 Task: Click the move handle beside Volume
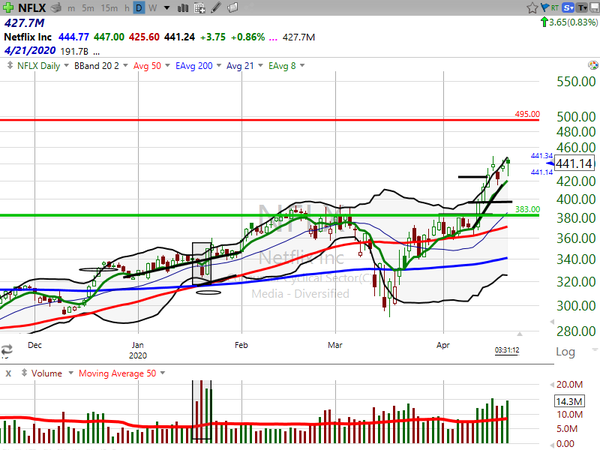click(24, 373)
